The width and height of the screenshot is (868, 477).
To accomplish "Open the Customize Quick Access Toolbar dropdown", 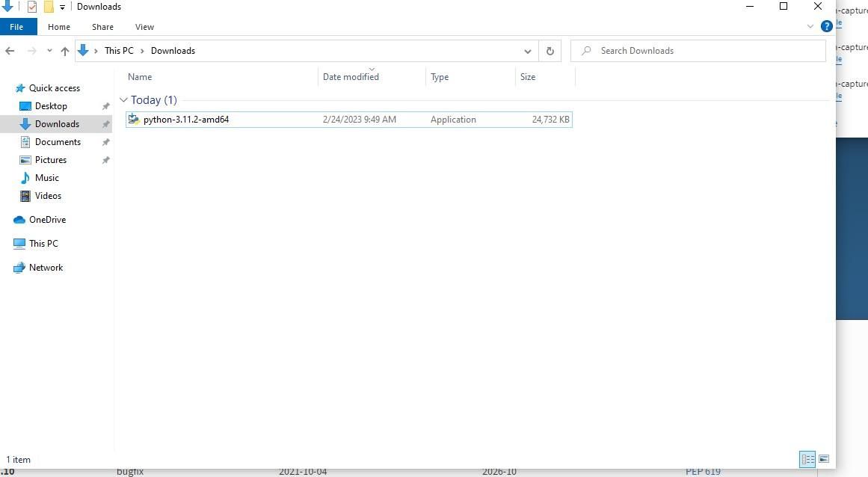I will tap(61, 6).
